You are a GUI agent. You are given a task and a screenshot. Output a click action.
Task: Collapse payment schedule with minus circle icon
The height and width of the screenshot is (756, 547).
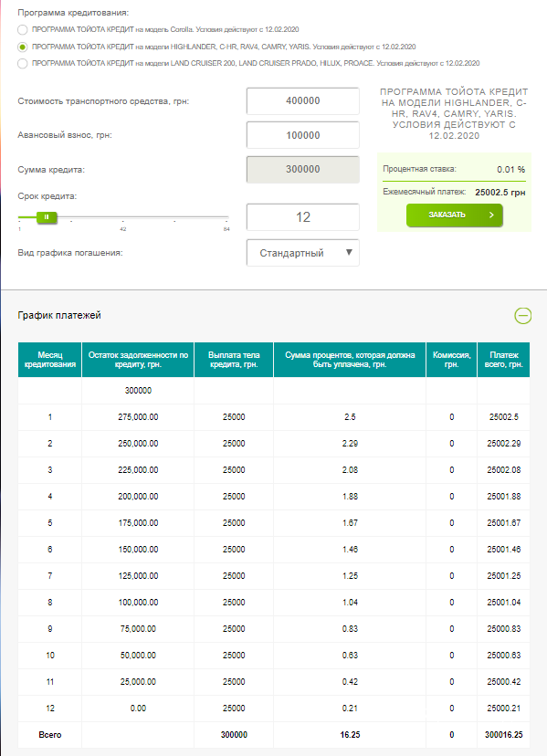tap(523, 316)
